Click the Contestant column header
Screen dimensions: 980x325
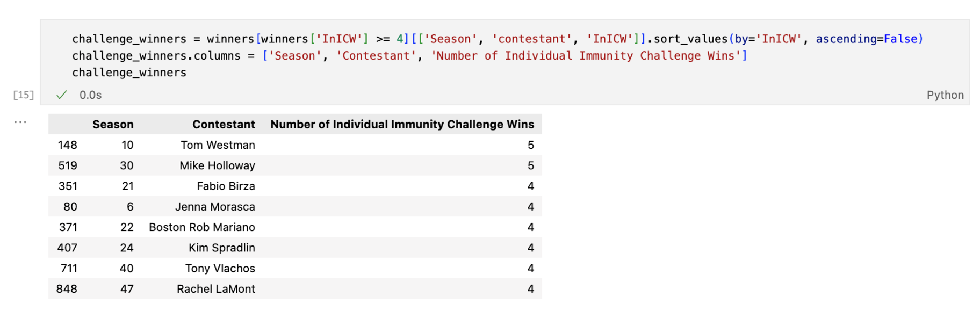[224, 125]
